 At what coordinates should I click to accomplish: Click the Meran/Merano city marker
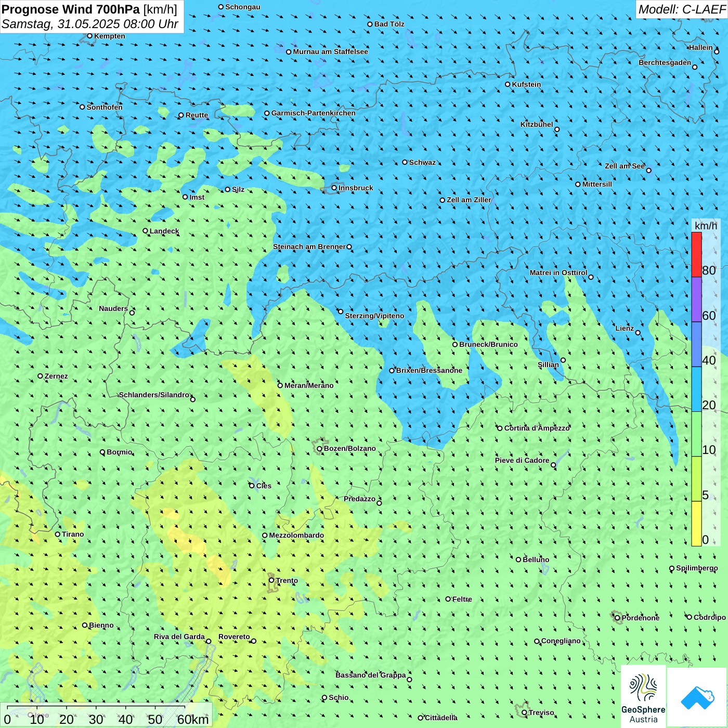[x=280, y=385]
